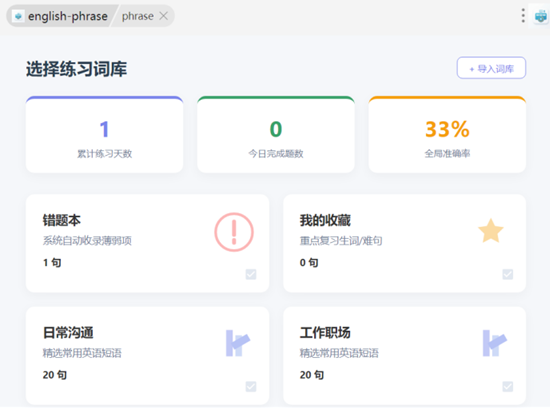Click the robot icon in top-right corner
This screenshot has width=550, height=409.
(x=541, y=16)
